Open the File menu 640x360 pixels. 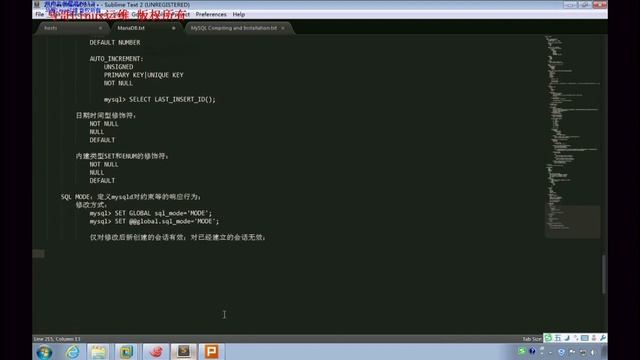(x=39, y=14)
